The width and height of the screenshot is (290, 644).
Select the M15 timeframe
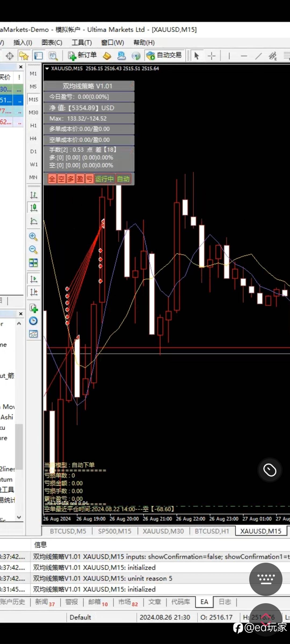33,100
